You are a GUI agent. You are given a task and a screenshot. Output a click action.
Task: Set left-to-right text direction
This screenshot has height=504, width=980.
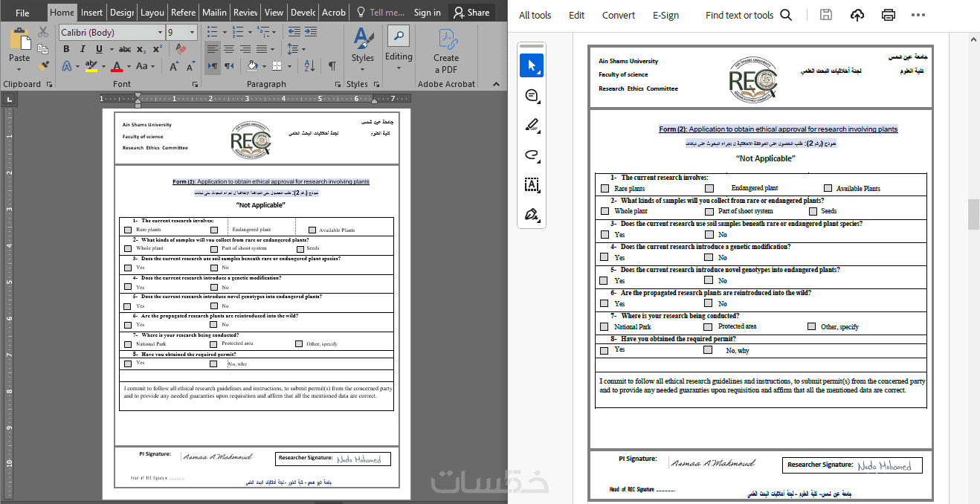click(213, 66)
